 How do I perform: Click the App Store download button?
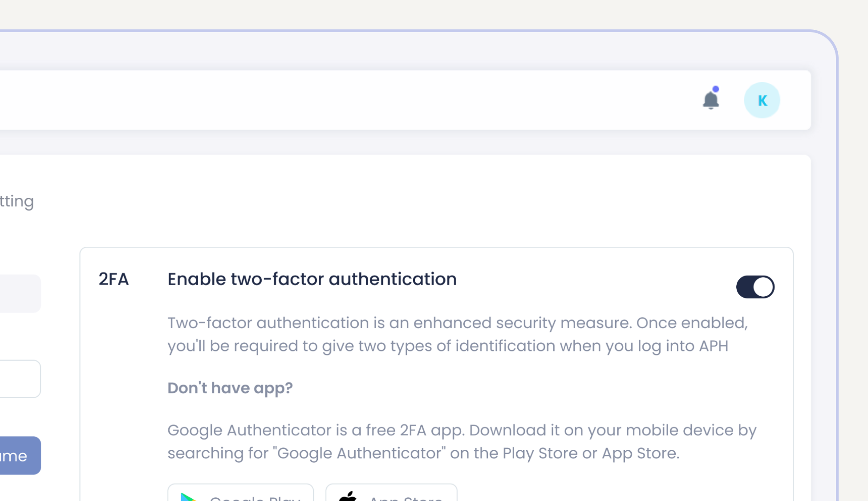(x=391, y=493)
